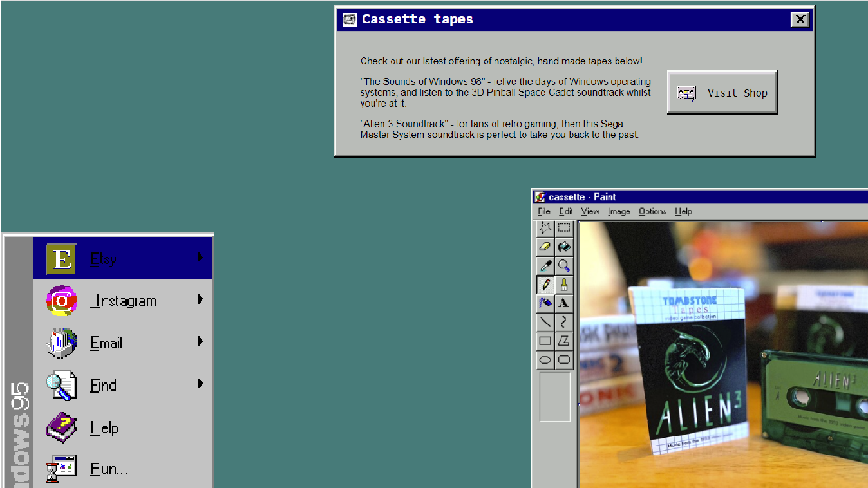
Task: Click the Run icon in Start menu
Action: 61,469
